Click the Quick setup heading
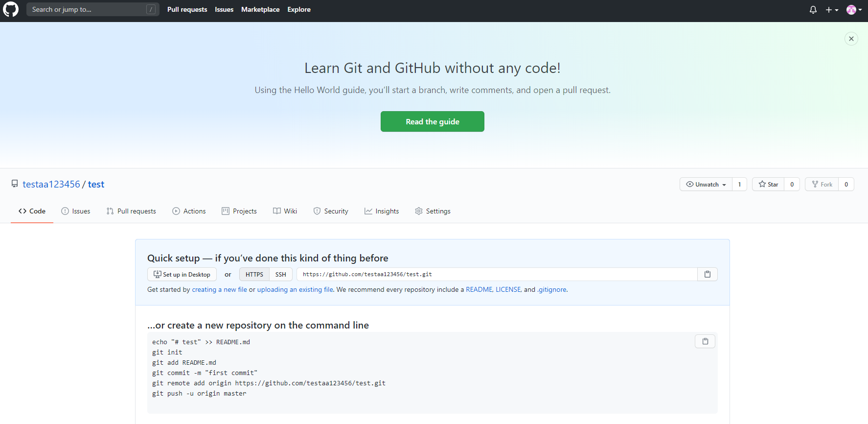Image resolution: width=868 pixels, height=424 pixels. pyautogui.click(x=268, y=258)
